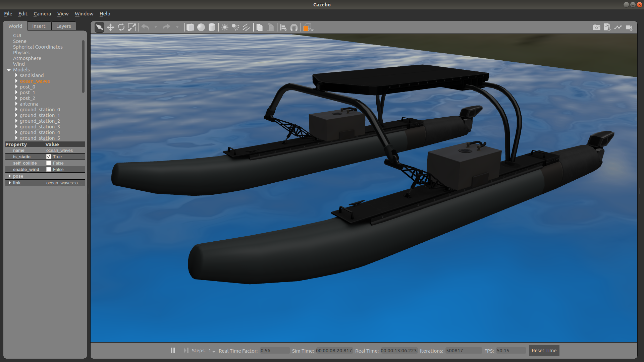Add a directional light
Image resolution: width=644 pixels, height=362 pixels.
click(x=246, y=27)
